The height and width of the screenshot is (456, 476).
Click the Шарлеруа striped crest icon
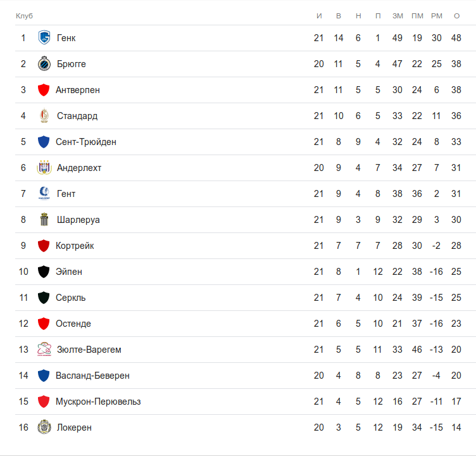44,220
